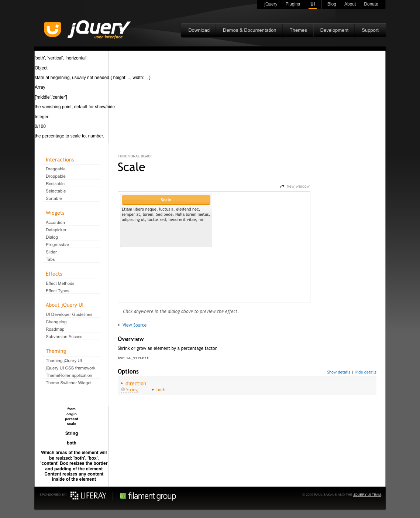Screen dimensions: 420x518
Task: Open the Download menu item
Action: [199, 30]
